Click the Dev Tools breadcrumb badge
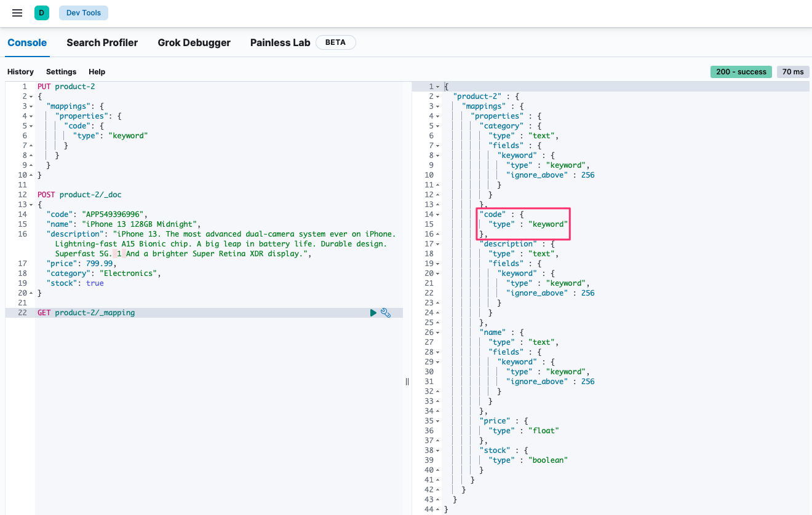The width and height of the screenshot is (812, 515). click(84, 13)
